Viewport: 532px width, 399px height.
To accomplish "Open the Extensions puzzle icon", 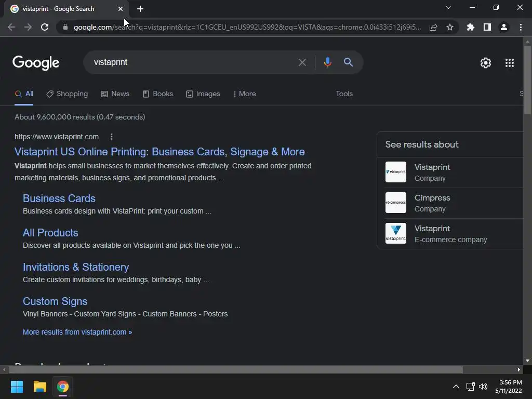I will (471, 27).
